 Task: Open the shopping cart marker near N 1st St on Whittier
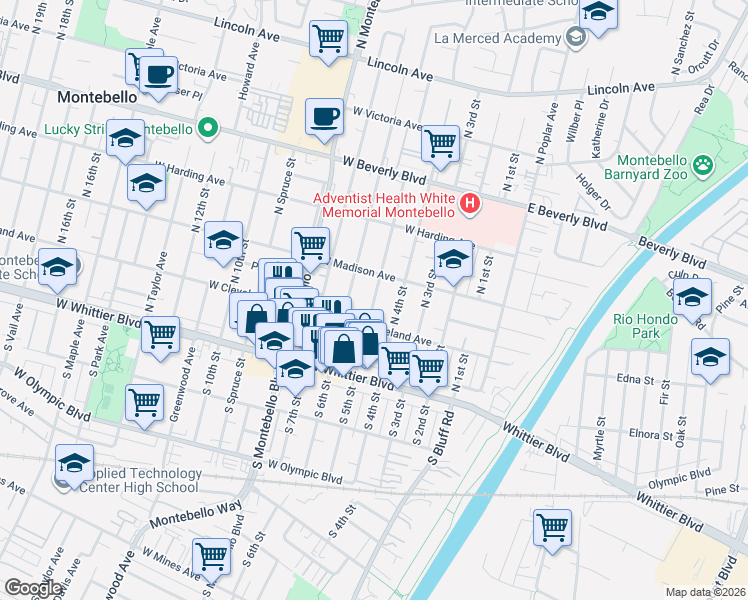click(428, 369)
